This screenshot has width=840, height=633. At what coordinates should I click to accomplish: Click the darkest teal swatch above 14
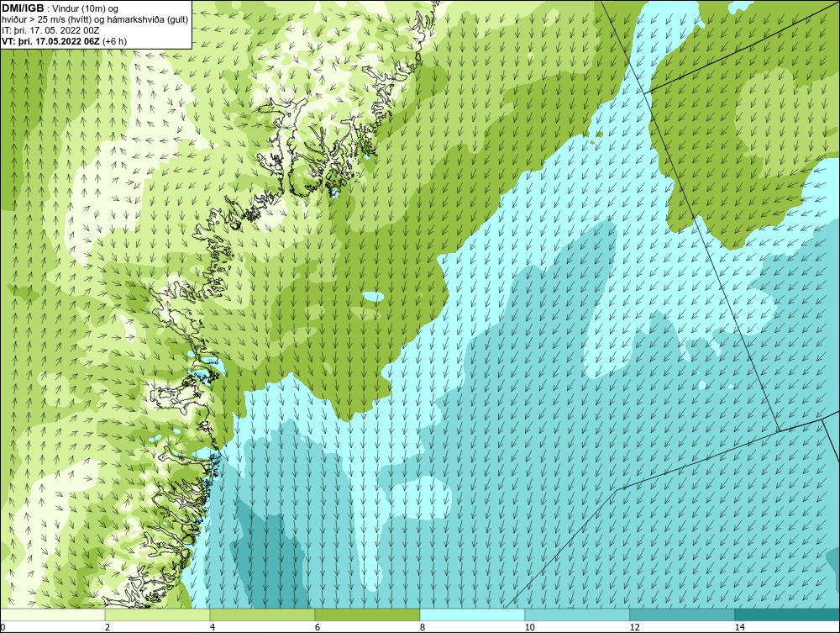pyautogui.click(x=788, y=615)
